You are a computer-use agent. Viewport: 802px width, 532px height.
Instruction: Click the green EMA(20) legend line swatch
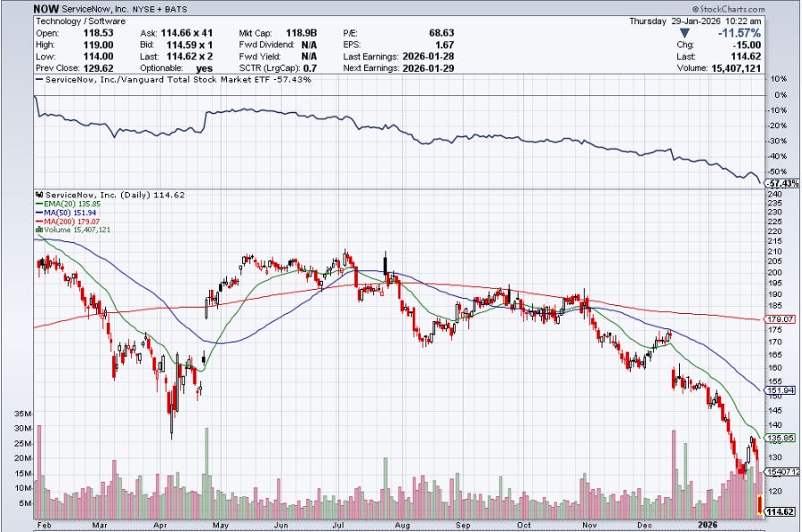point(39,205)
